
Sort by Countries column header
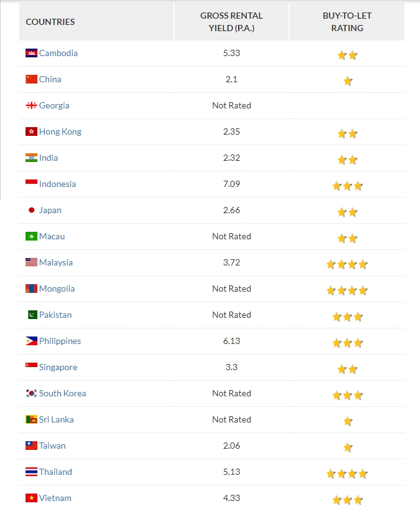50,22
